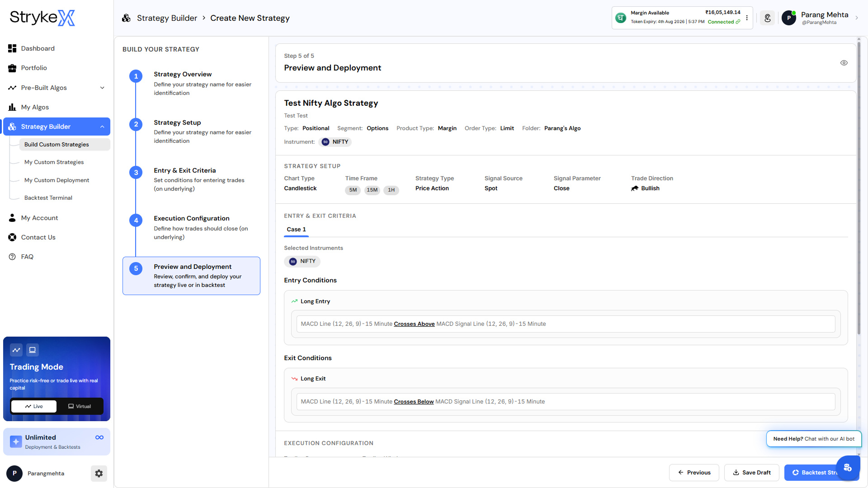The height and width of the screenshot is (488, 868).
Task: Click the Save Draft button
Action: (751, 473)
